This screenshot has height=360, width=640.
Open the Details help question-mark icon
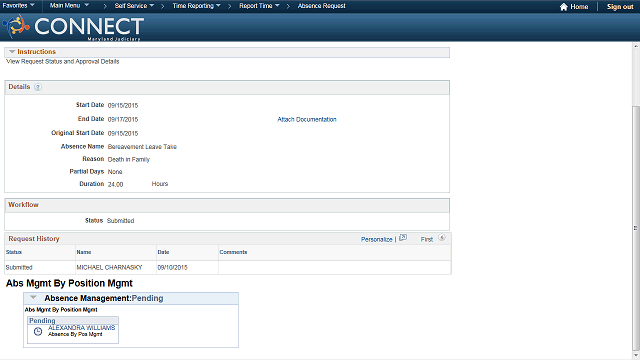click(x=38, y=87)
